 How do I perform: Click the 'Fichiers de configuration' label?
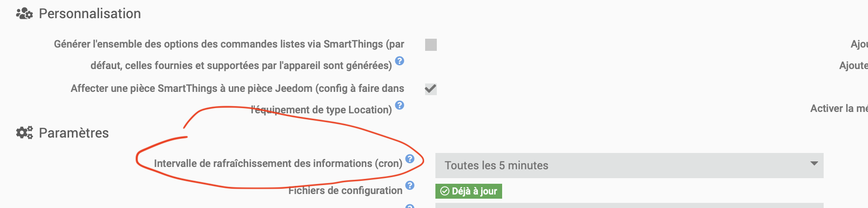pyautogui.click(x=345, y=190)
